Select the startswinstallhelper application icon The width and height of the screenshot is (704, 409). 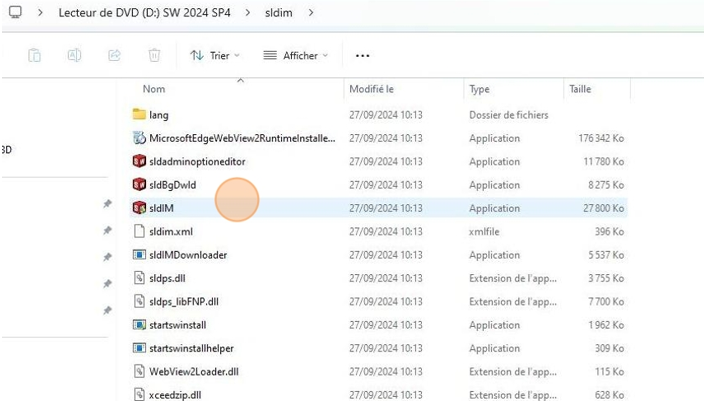coord(139,348)
